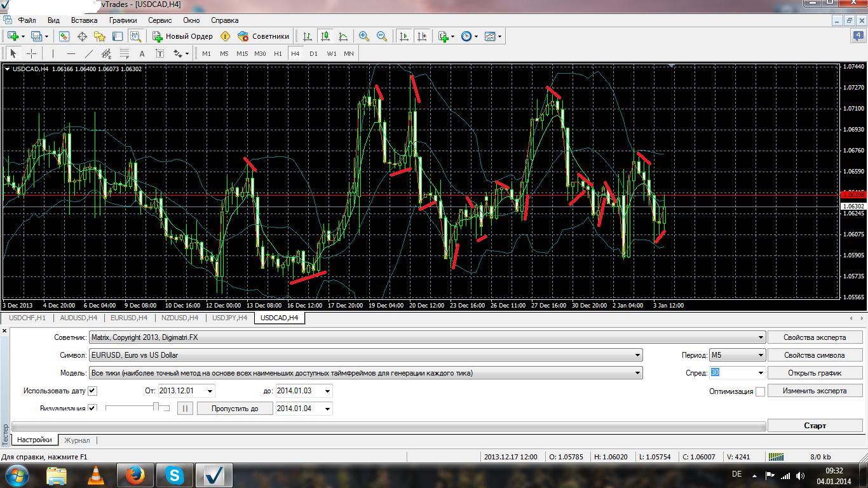Switch chart to line chart icon
The image size is (868, 488).
[x=343, y=36]
